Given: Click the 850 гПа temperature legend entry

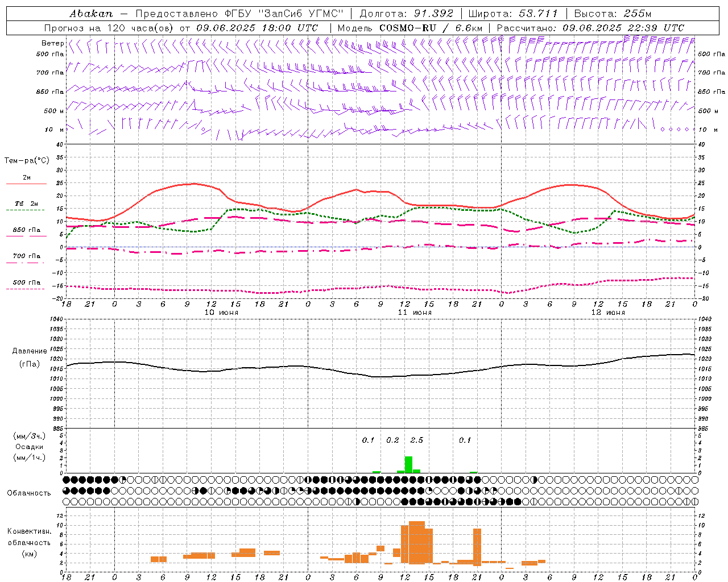Looking at the screenshot, I should (26, 230).
